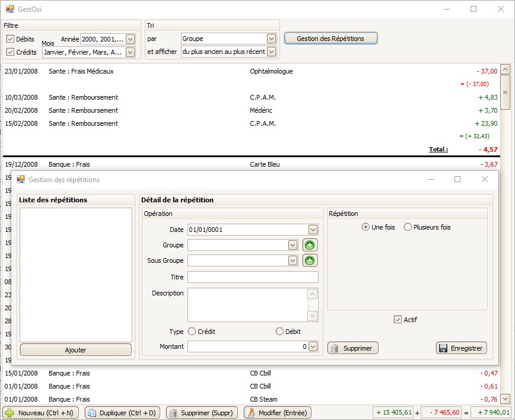Choose Crédit as operation type
515x420 pixels.
(x=192, y=332)
